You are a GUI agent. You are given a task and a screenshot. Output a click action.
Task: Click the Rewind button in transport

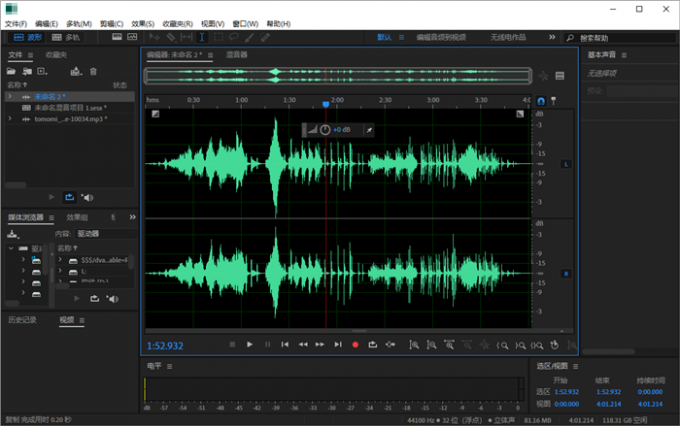pos(303,344)
